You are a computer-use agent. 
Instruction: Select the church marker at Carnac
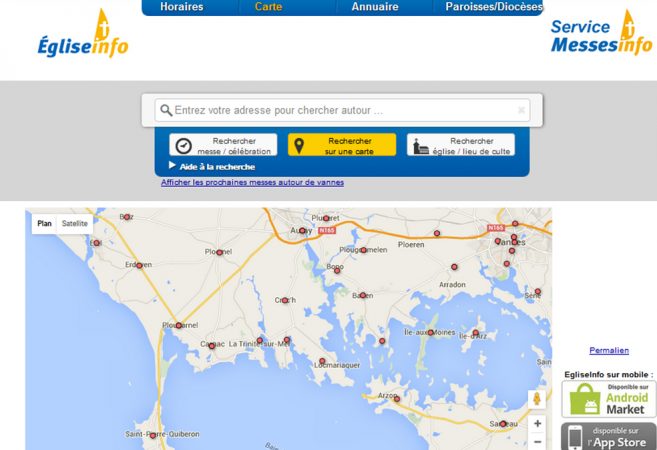(x=212, y=346)
